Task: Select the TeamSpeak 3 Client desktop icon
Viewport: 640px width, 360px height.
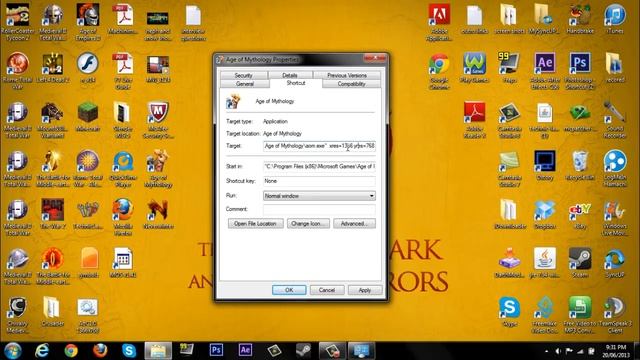Action: coord(615,315)
